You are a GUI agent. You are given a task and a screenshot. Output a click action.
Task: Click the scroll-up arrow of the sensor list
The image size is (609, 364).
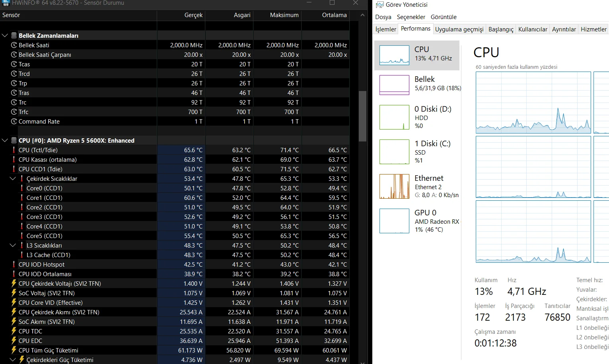362,15
